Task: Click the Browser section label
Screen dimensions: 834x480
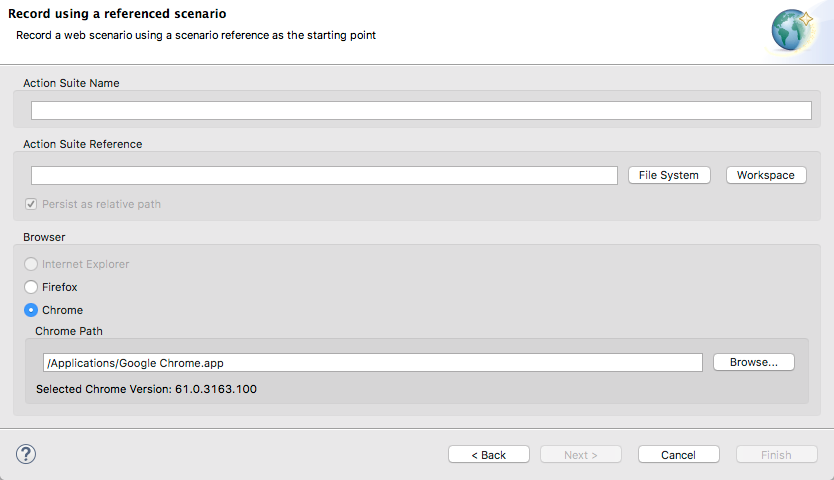Action: [x=44, y=237]
